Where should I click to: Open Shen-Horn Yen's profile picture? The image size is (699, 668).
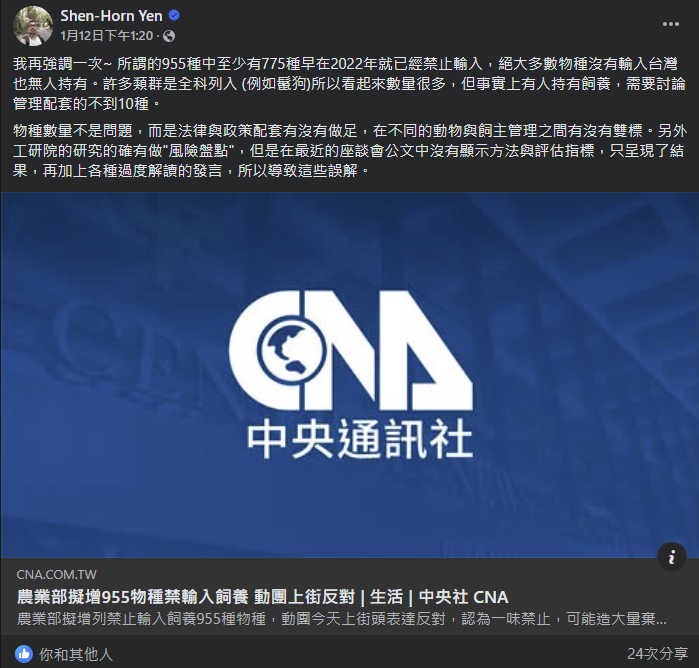pyautogui.click(x=33, y=26)
